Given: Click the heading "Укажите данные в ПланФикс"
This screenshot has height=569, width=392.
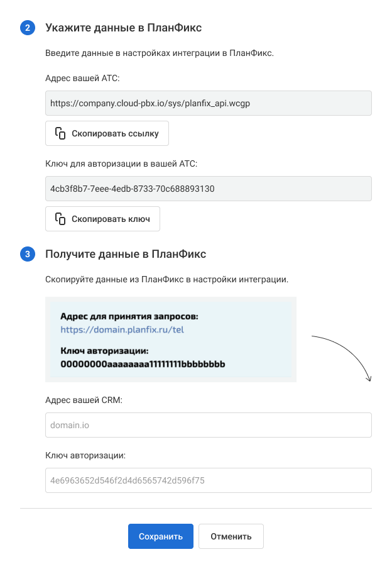Looking at the screenshot, I should [123, 28].
